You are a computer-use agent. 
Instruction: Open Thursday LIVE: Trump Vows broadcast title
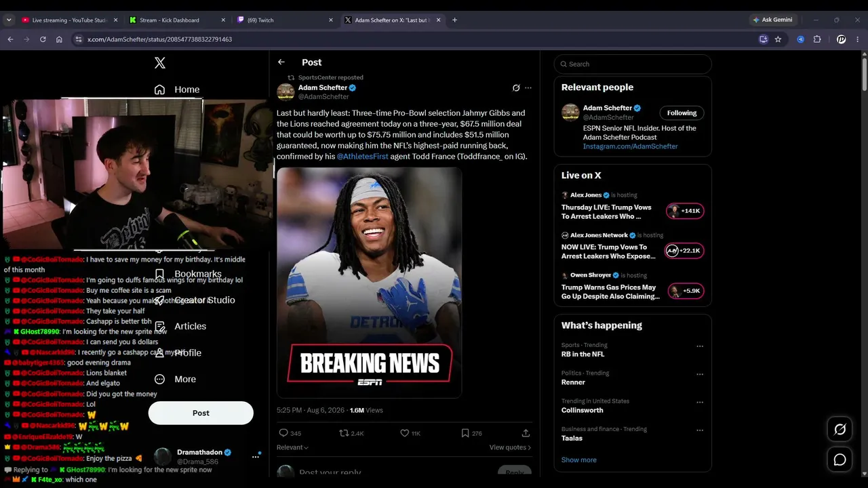point(606,212)
